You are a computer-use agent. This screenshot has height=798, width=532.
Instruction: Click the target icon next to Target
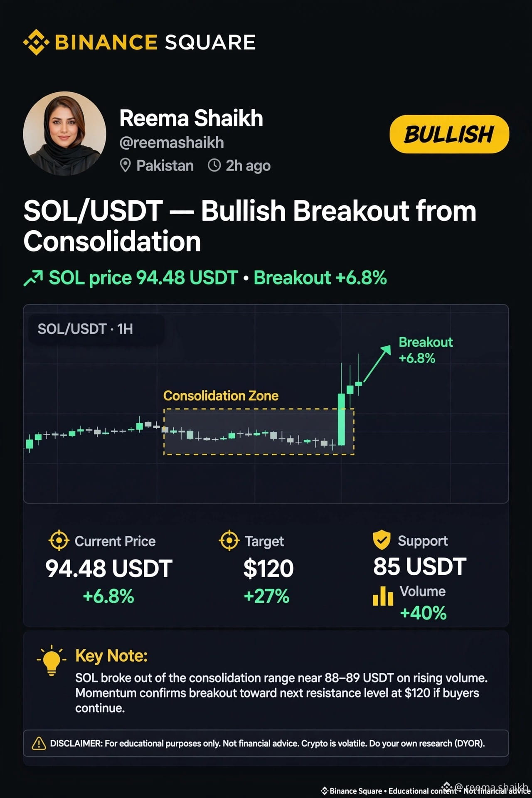[229, 540]
